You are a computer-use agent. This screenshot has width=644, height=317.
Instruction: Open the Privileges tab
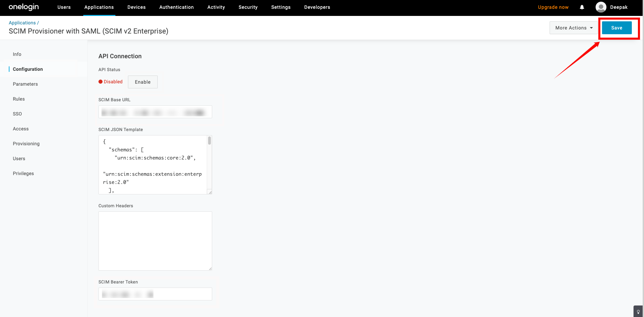click(23, 173)
